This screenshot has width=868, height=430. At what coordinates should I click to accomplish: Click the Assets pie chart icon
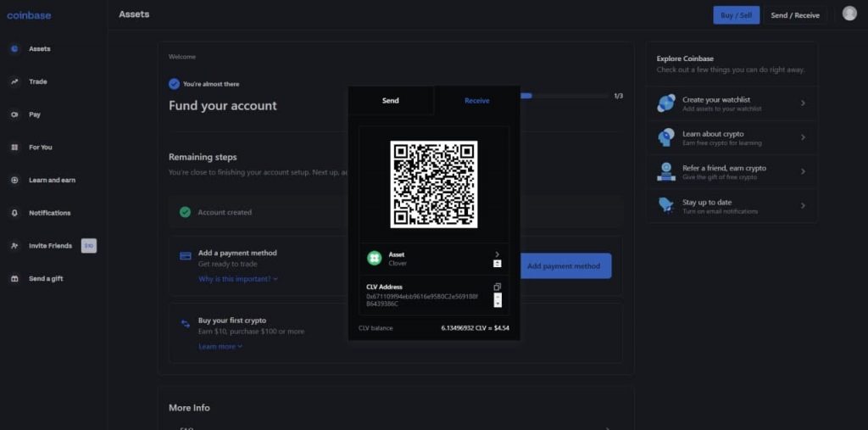point(15,48)
